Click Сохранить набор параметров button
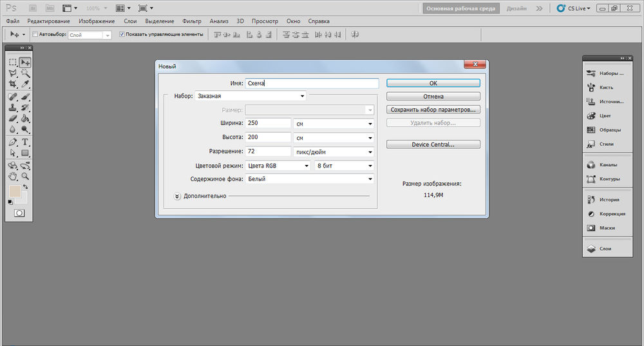 (433, 110)
